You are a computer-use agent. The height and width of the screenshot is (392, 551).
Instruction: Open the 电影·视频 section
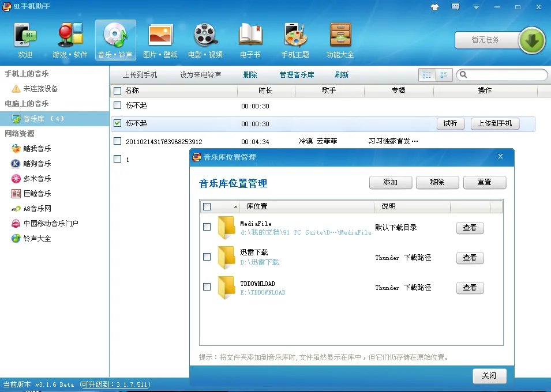click(x=205, y=39)
